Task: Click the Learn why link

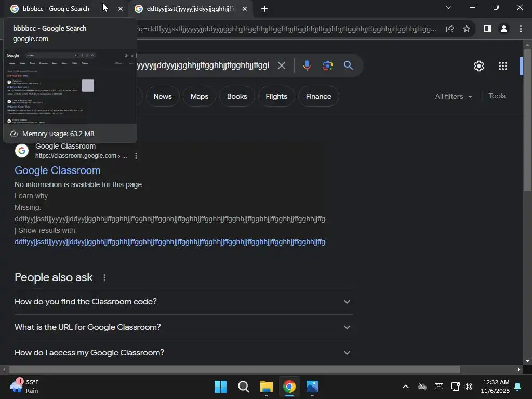Action: point(31,196)
